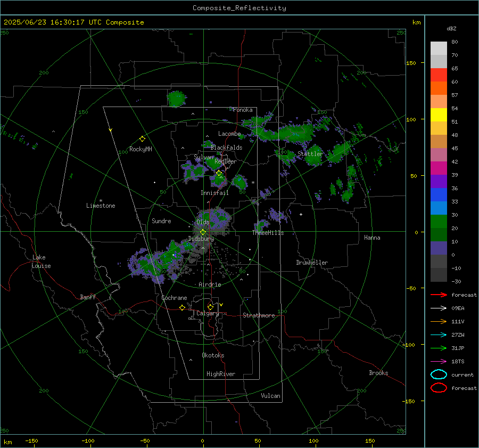Viewport: 479px width, 448px height.
Task: Click the Hanna city label
Action: tap(372, 238)
